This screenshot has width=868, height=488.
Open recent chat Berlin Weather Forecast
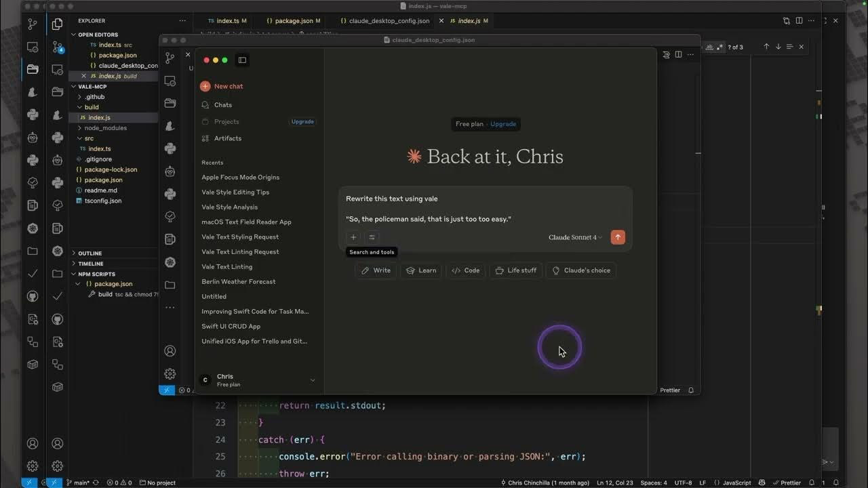click(x=239, y=281)
